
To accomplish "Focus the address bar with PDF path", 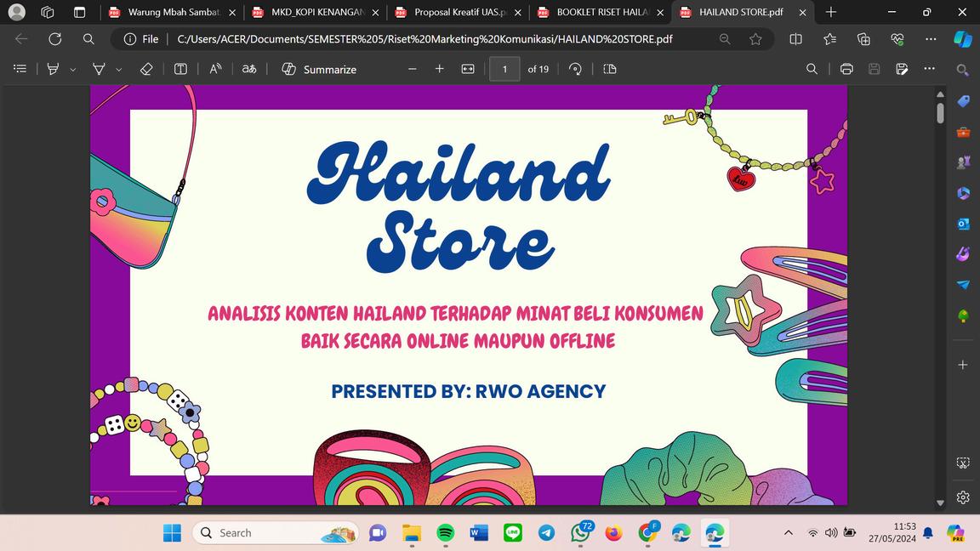I will [424, 39].
